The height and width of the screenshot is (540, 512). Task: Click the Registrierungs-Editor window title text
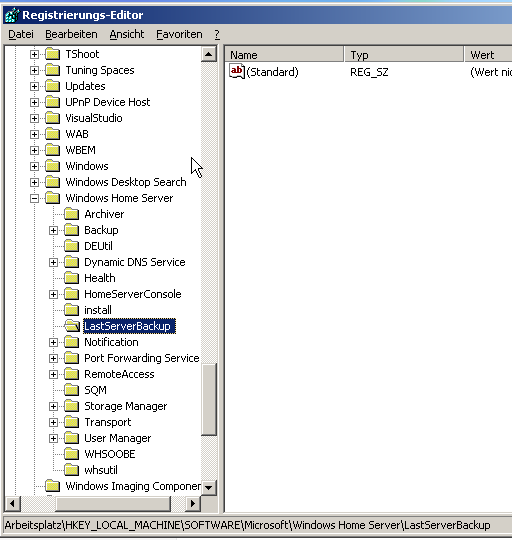pos(83,15)
